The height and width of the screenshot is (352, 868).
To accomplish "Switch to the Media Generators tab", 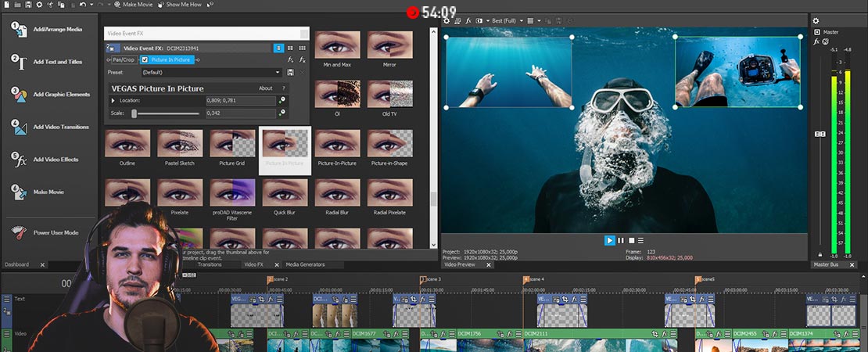I will click(304, 264).
